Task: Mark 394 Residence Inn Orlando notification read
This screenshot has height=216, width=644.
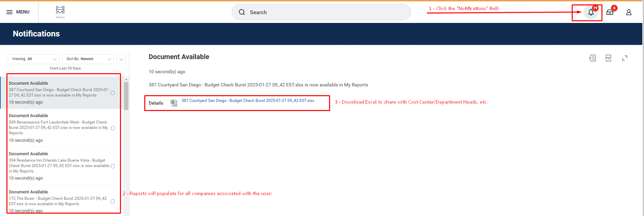Action: coord(113,166)
